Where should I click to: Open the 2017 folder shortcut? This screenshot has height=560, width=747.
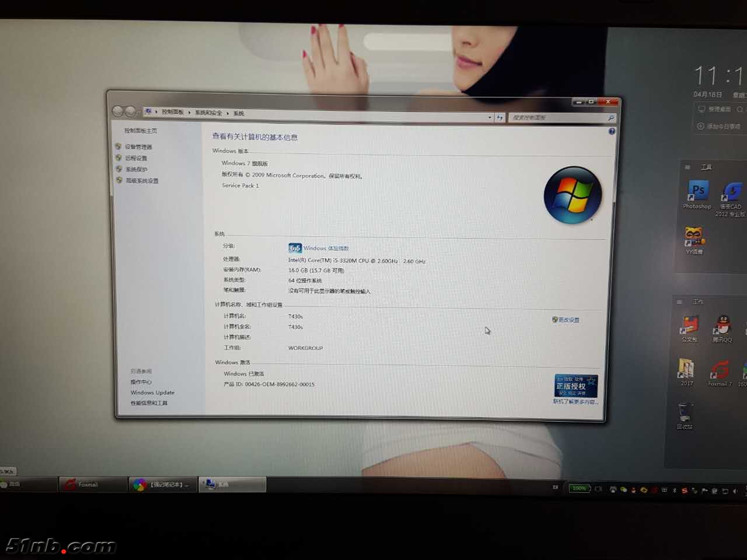(686, 370)
